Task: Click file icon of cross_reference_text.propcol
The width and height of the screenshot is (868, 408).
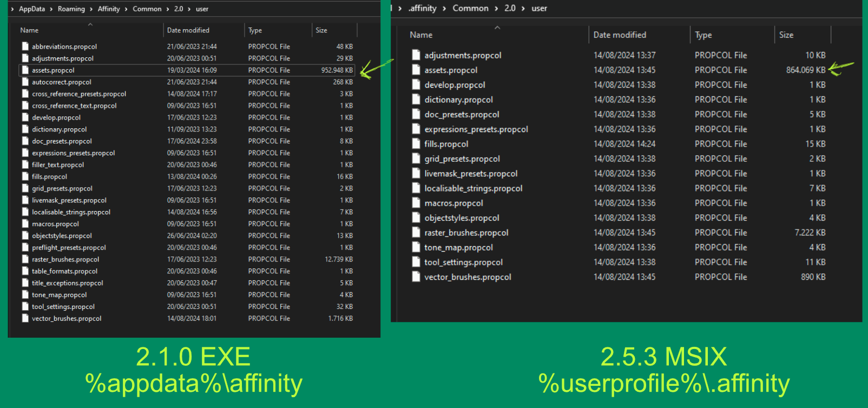Action: click(25, 106)
